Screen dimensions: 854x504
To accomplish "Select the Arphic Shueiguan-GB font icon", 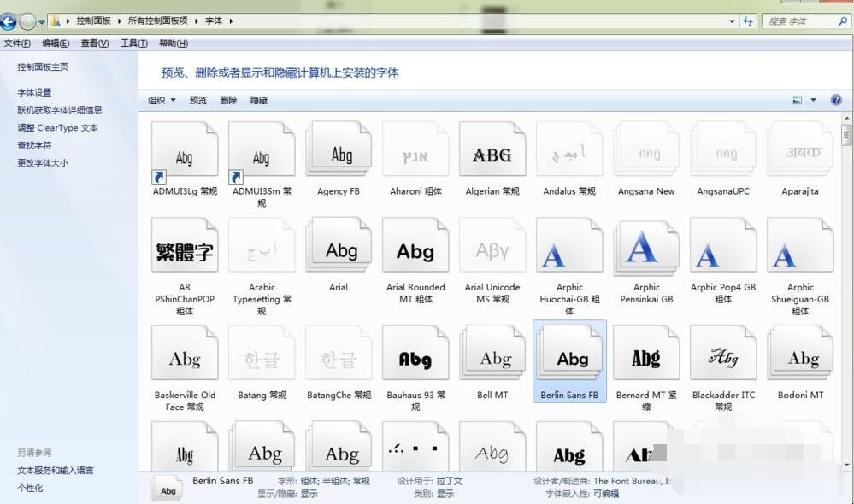I will coord(800,245).
